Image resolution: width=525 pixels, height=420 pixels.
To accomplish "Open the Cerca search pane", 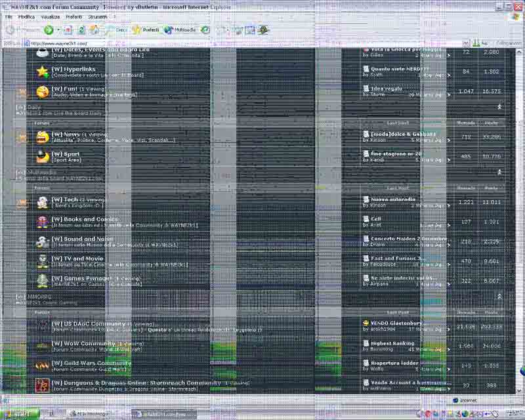I will tap(116, 30).
